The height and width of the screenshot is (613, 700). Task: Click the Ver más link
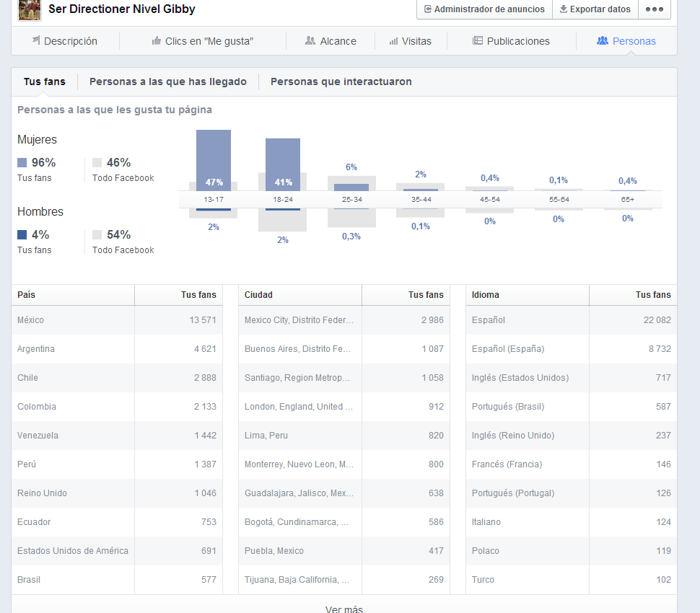[x=344, y=609]
